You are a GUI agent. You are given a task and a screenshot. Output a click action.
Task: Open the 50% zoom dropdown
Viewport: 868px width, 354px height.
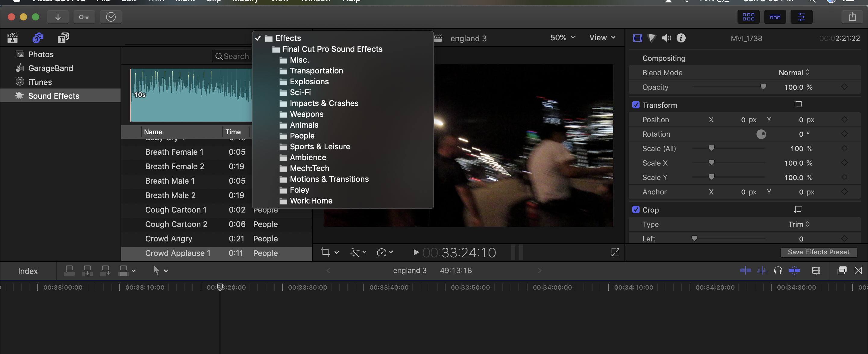coord(562,38)
